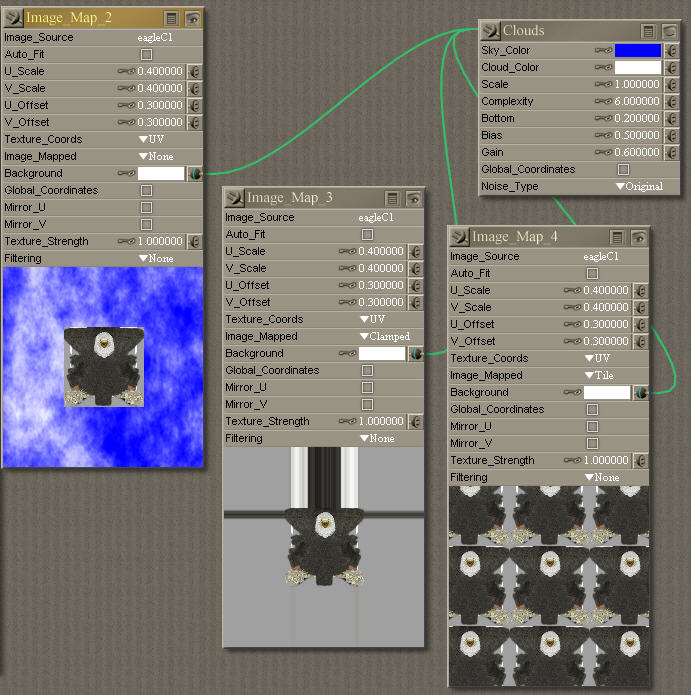Image resolution: width=691 pixels, height=695 pixels.
Task: Click eagleC1 Image_Source in Image_Map_4
Action: click(601, 257)
